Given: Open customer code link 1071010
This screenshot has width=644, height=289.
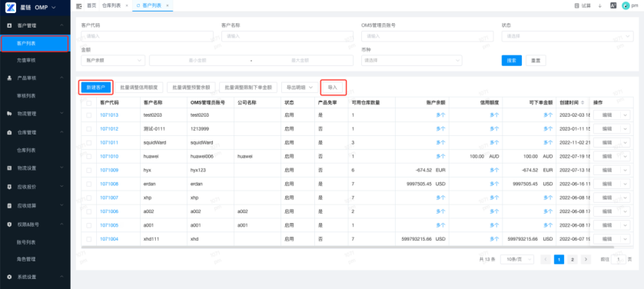Looking at the screenshot, I should pos(109,156).
